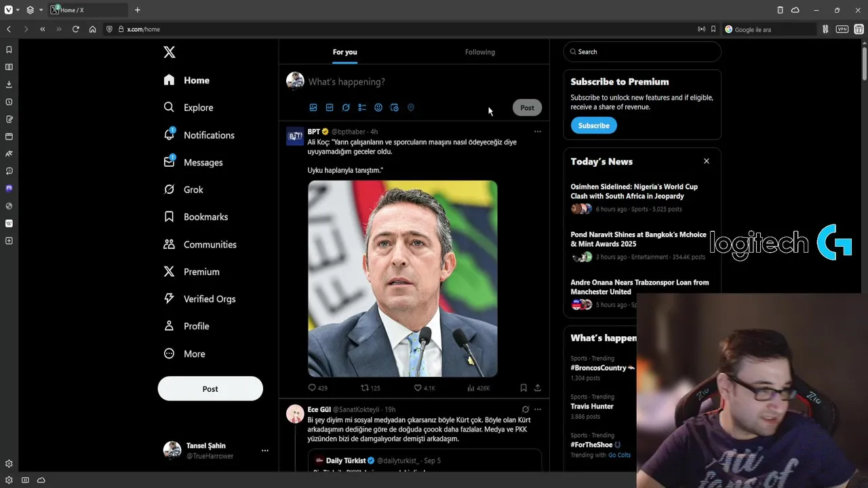Open History panel clock icon in sidebar

click(x=9, y=102)
